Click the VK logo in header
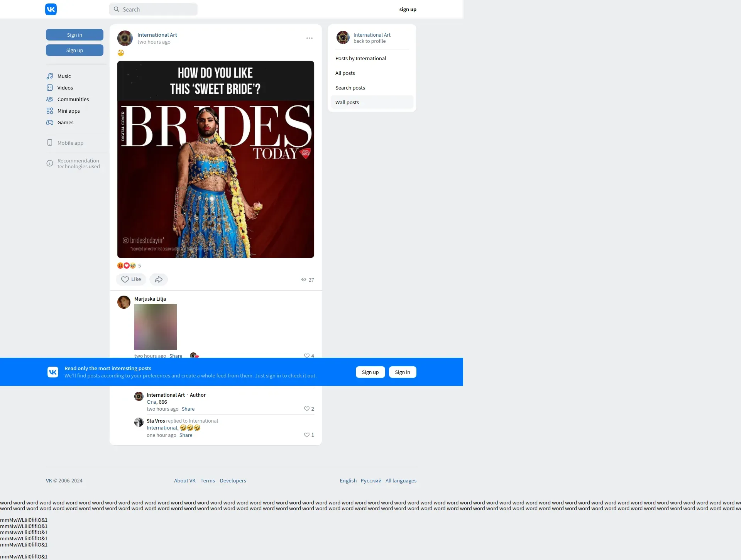The height and width of the screenshot is (560, 741). [x=51, y=9]
